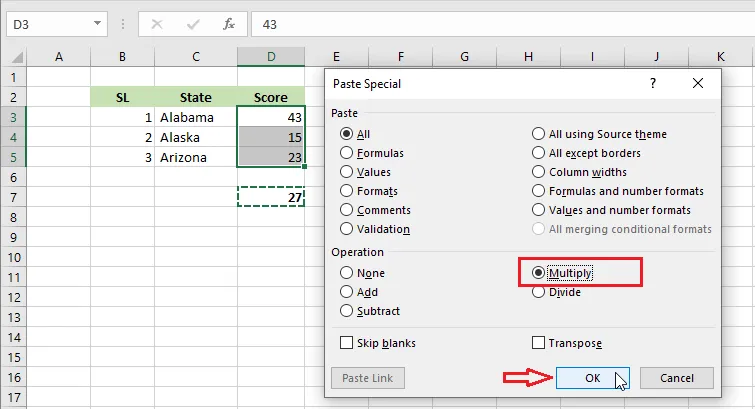
Task: Select column B header
Action: coord(122,57)
